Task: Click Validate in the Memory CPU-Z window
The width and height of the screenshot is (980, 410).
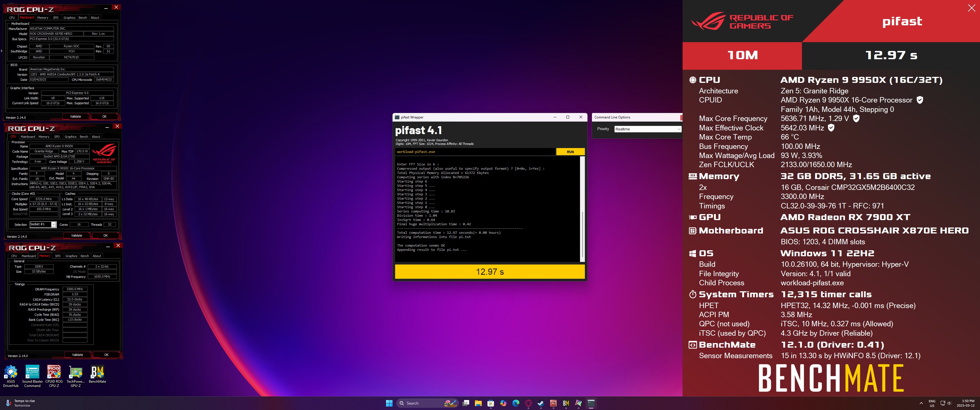Action: [77, 355]
